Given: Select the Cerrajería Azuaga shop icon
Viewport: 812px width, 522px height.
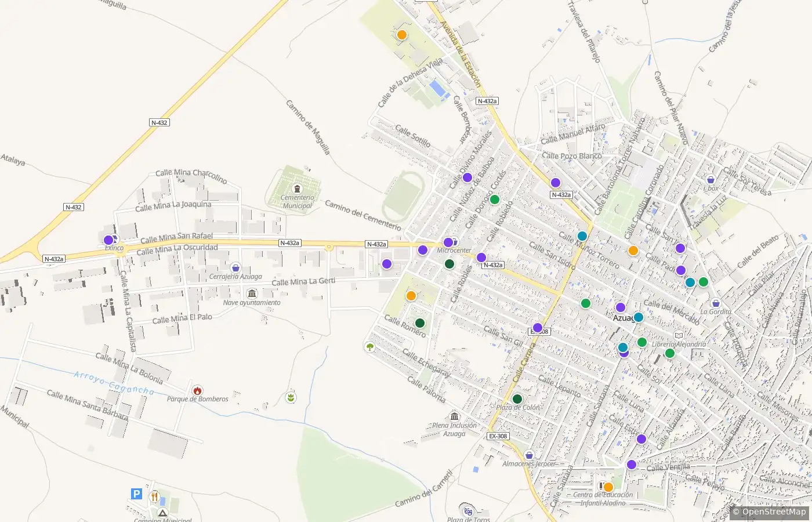Looking at the screenshot, I should click(x=235, y=267).
